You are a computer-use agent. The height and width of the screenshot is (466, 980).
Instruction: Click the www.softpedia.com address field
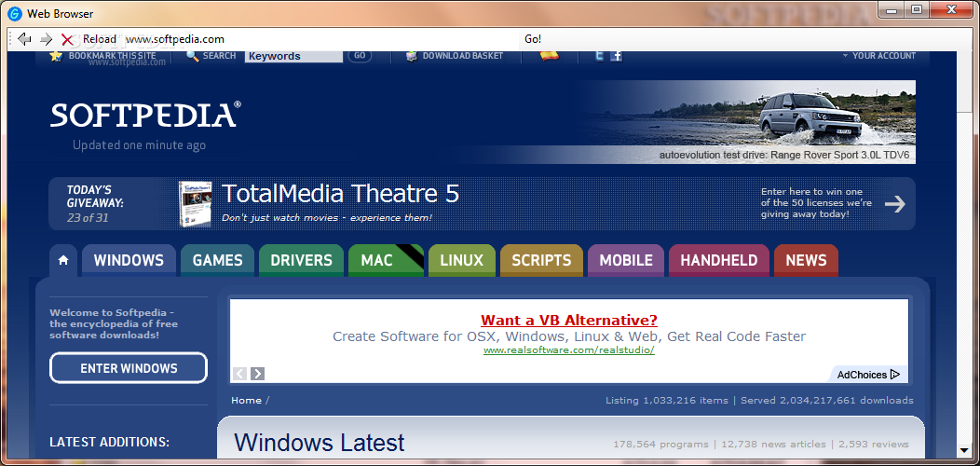pyautogui.click(x=322, y=39)
